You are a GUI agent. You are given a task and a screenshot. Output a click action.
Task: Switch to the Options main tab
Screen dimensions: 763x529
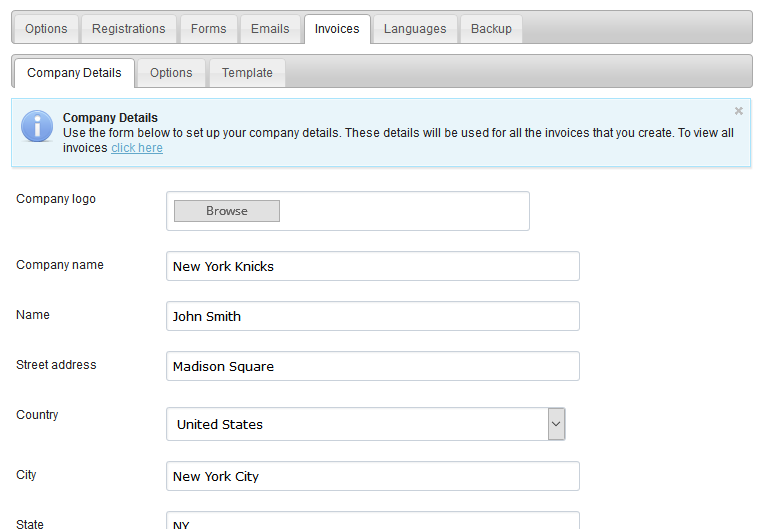pos(46,29)
